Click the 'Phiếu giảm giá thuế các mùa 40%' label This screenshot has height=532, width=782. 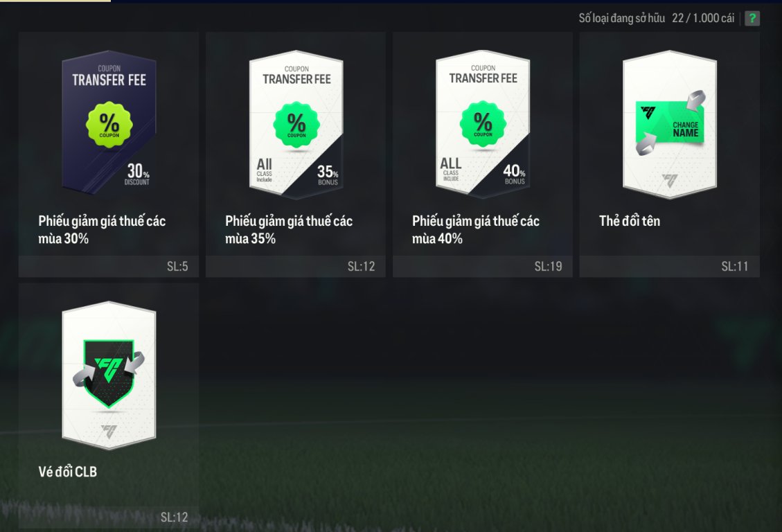pos(476,230)
